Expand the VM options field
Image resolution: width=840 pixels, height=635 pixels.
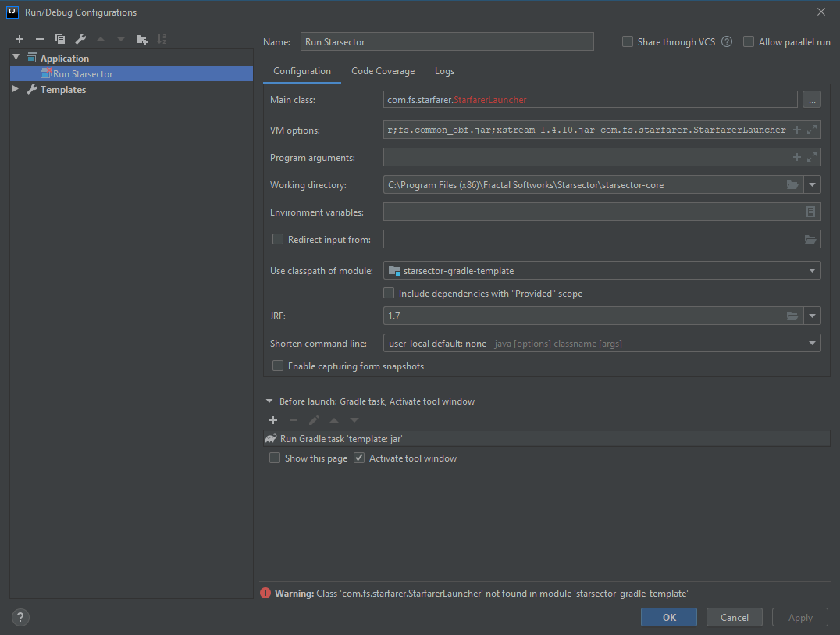pos(812,130)
